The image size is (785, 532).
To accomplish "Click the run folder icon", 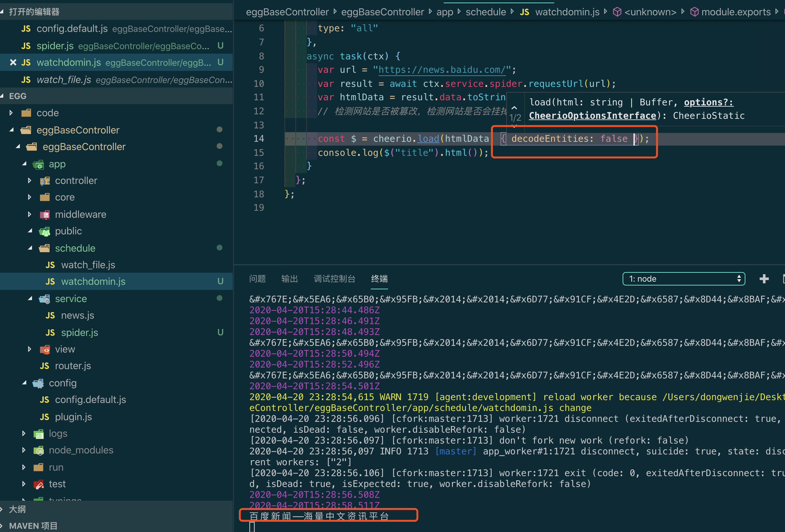I will [38, 467].
